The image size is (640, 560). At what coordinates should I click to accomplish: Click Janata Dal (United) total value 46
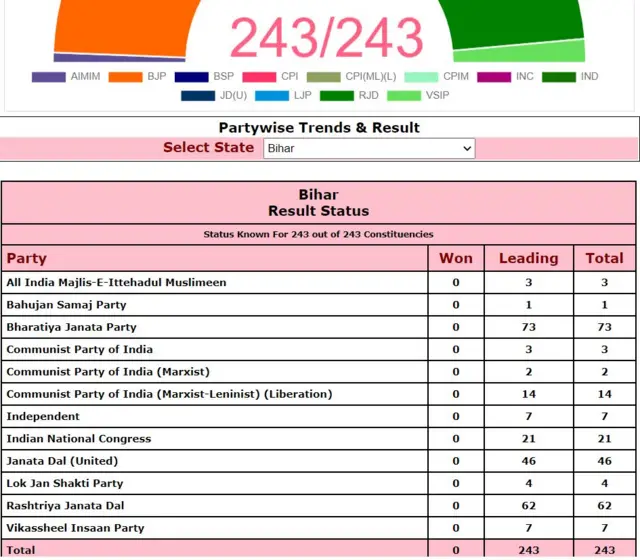(604, 461)
